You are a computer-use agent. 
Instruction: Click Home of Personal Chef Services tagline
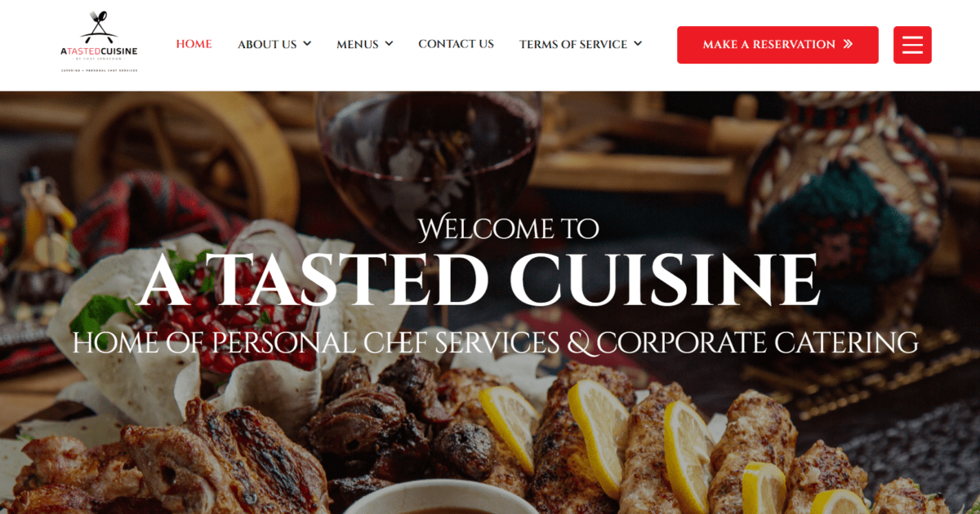495,343
